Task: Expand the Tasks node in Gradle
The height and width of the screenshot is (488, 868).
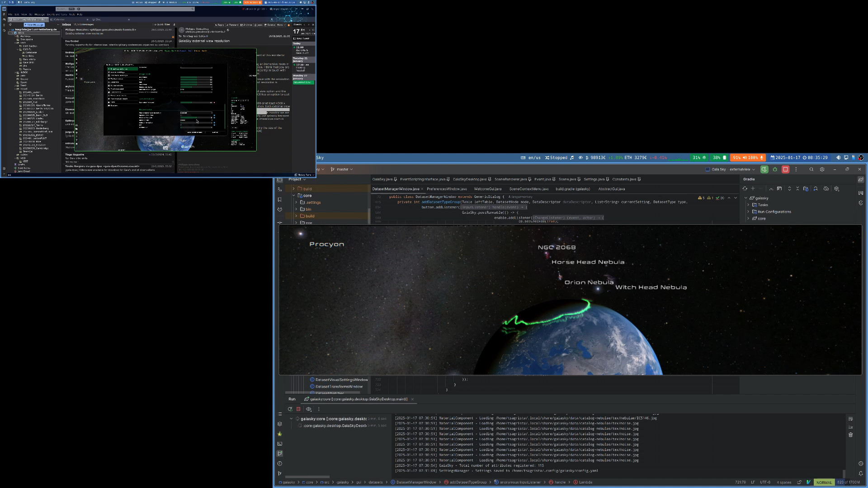Action: pyautogui.click(x=749, y=205)
